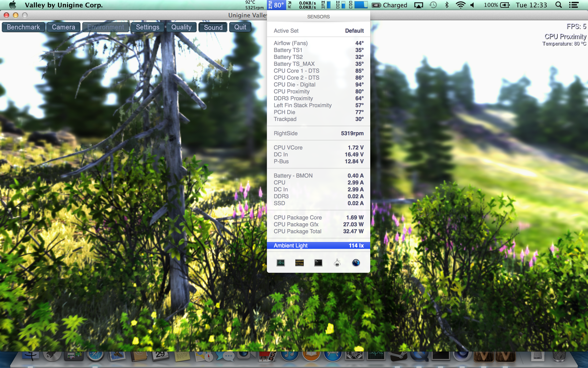Open the HDD disk meter in menu bar
The width and height of the screenshot is (588, 368).
pyautogui.click(x=340, y=5)
